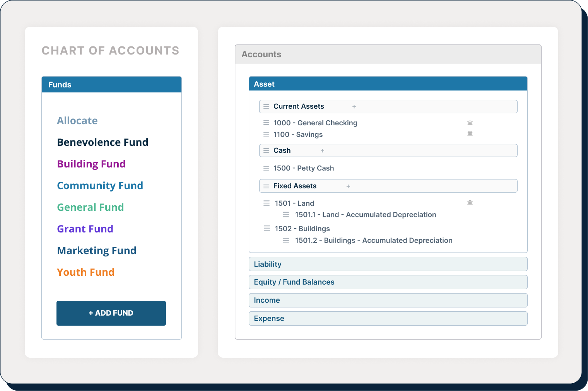This screenshot has height=391, width=588.
Task: Click drag handle for 1502 - Buildings
Action: click(267, 229)
